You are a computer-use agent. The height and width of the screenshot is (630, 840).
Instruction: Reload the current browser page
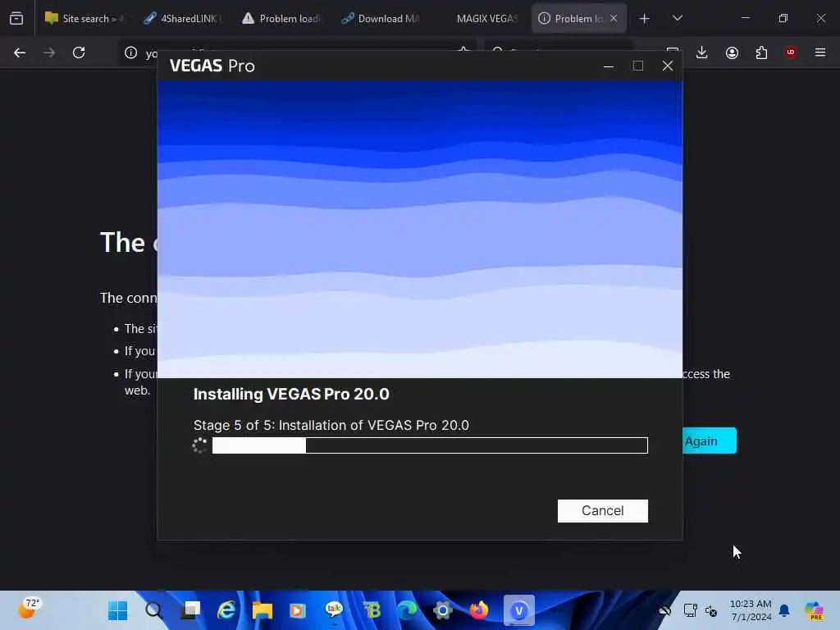(79, 52)
